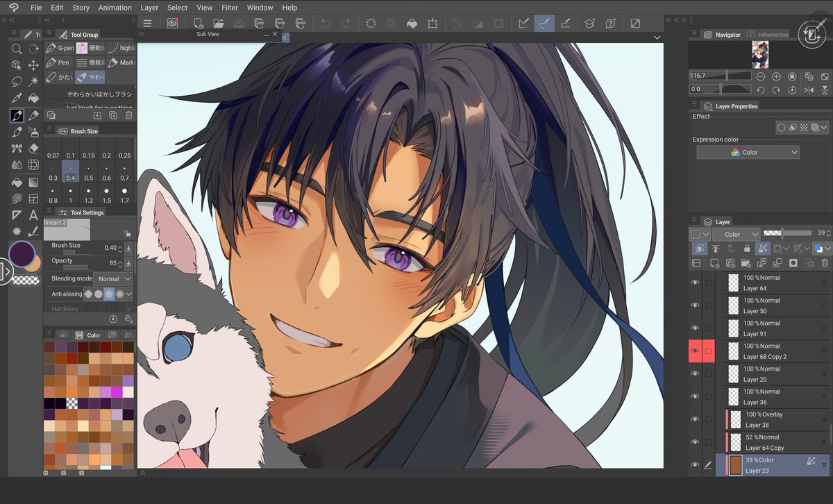Image resolution: width=833 pixels, height=504 pixels.
Task: Hide Layer 68 Copy 2 eye icon
Action: click(695, 351)
